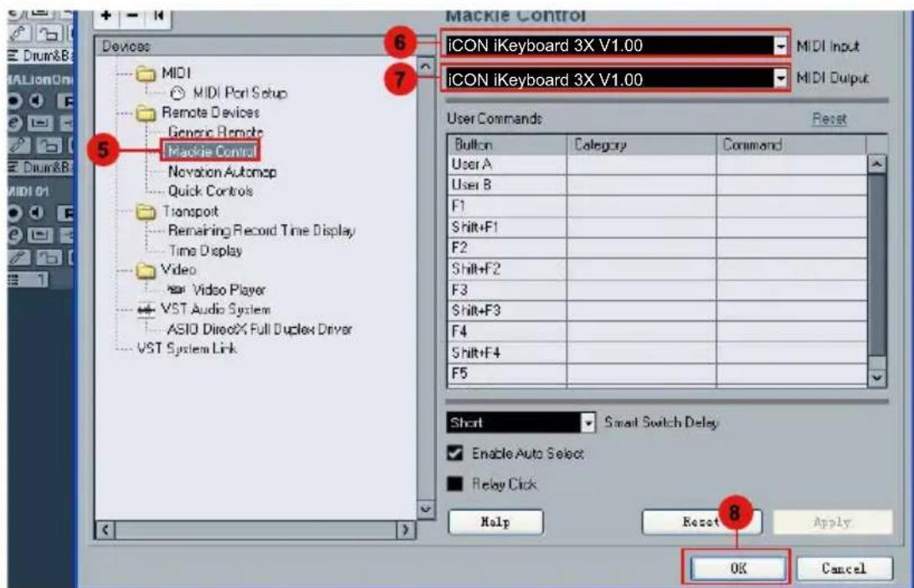
Task: Open edit 'e' button on HALionOne track
Action: (x=14, y=123)
